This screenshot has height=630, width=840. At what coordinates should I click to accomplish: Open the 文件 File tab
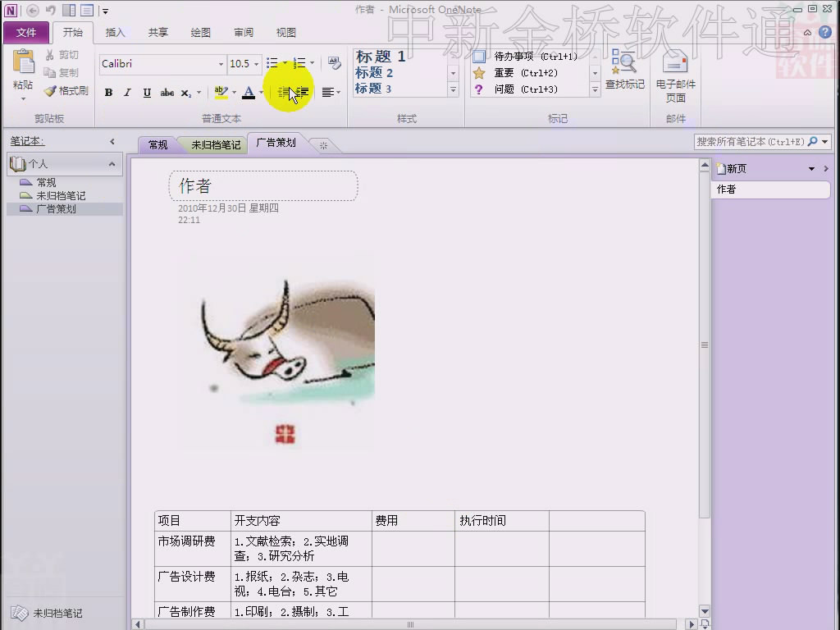tap(26, 33)
